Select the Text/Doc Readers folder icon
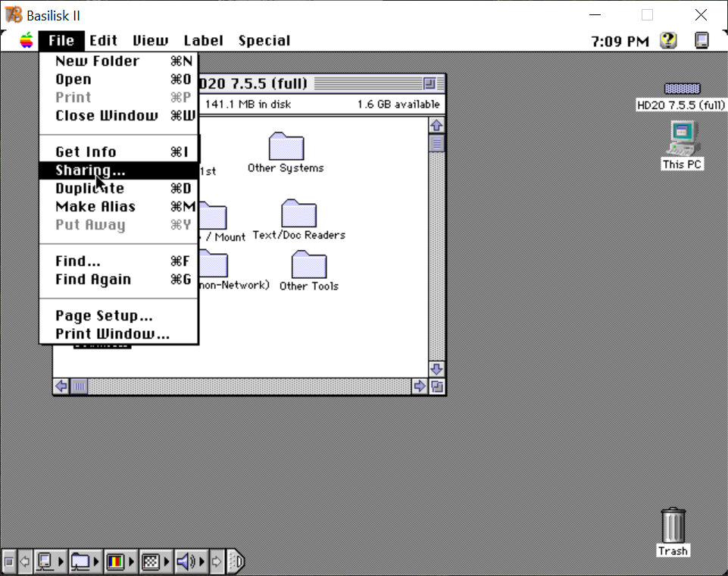This screenshot has height=576, width=728. (x=299, y=213)
